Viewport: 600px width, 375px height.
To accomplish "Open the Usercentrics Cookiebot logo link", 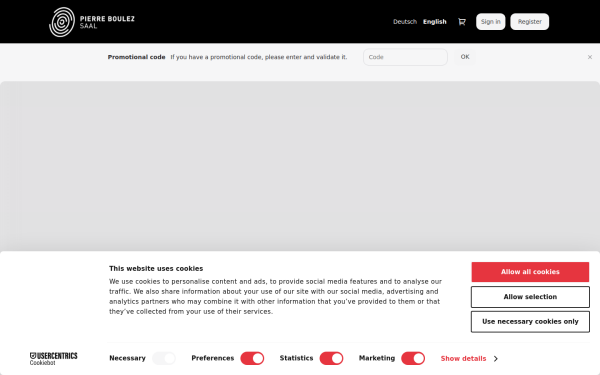I will point(54,359).
